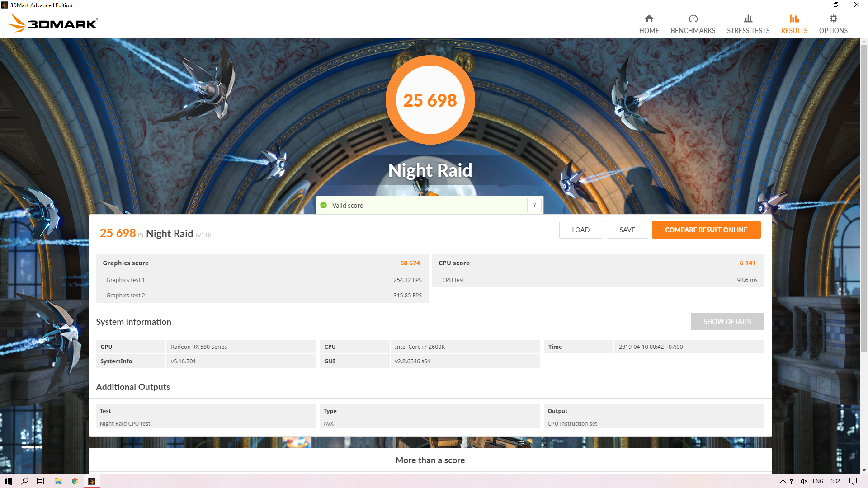Open the ENG language selector
Image resolution: width=868 pixels, height=488 pixels.
[x=818, y=481]
